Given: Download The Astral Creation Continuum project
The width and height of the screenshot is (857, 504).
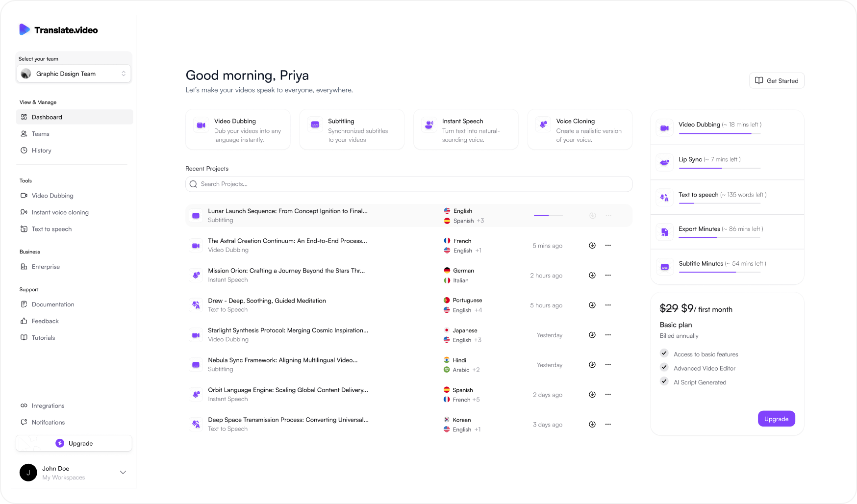Looking at the screenshot, I should pyautogui.click(x=592, y=246).
